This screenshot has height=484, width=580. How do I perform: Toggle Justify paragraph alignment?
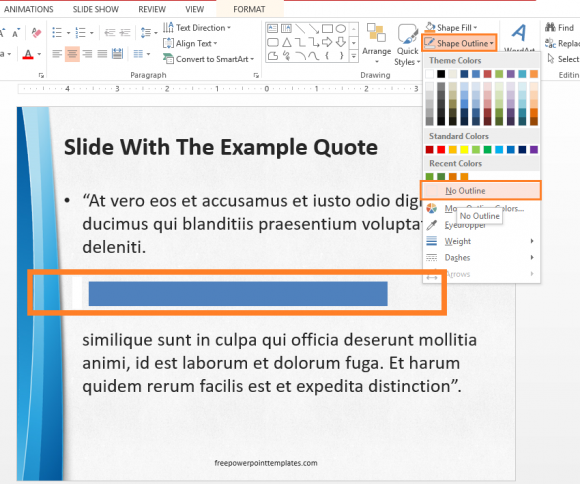[102, 54]
